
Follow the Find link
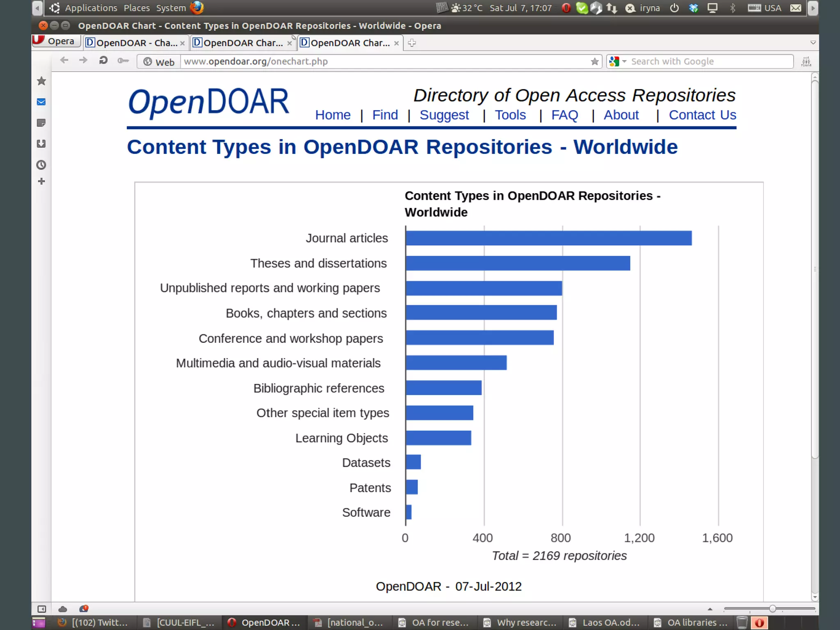pos(385,115)
